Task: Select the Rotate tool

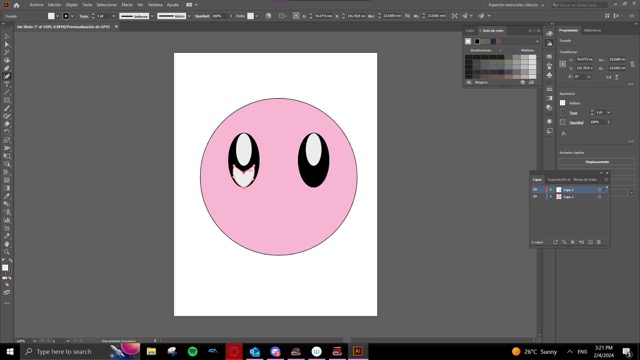Action: pos(7,132)
